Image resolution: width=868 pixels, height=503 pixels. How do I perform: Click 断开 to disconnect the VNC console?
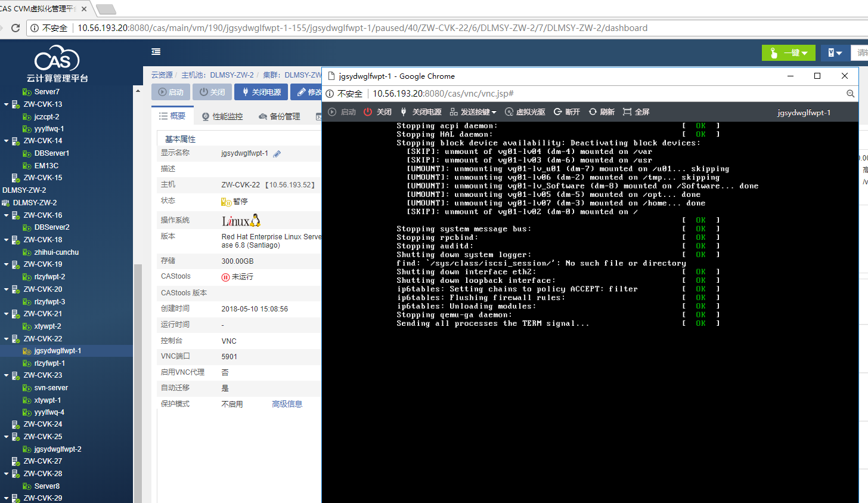pos(567,112)
